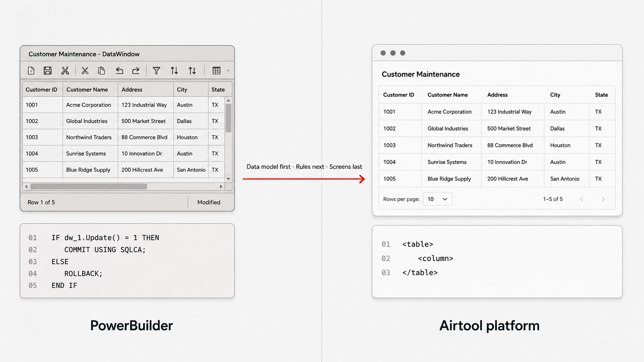Select San Antonio cell in DataWindow
Viewport: 644px width, 362px height.
191,170
